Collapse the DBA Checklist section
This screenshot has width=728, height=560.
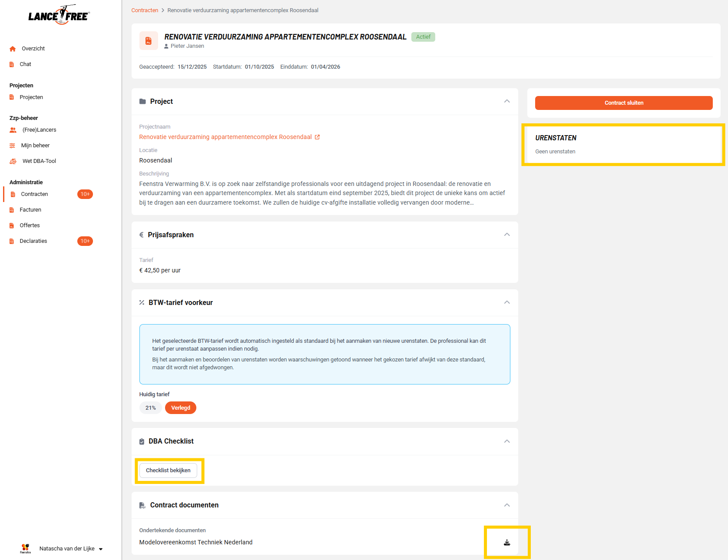click(506, 441)
